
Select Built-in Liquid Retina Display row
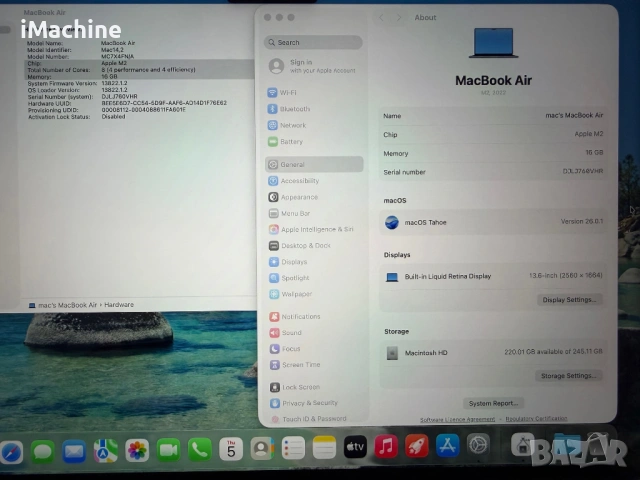point(493,276)
